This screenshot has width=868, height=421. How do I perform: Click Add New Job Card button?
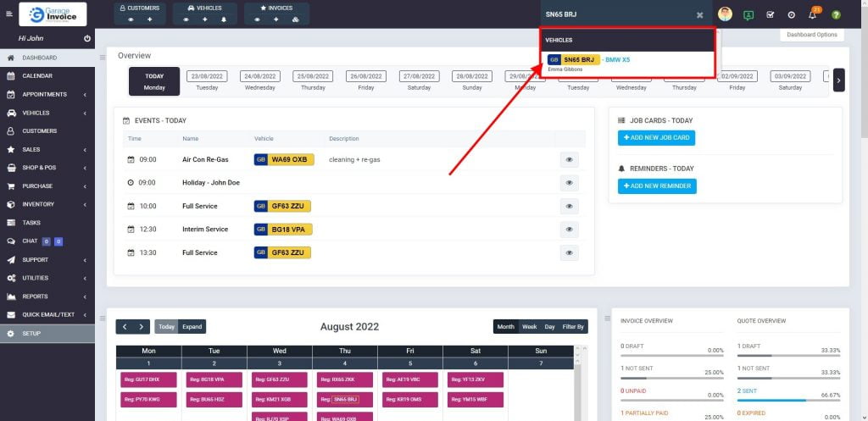[657, 138]
